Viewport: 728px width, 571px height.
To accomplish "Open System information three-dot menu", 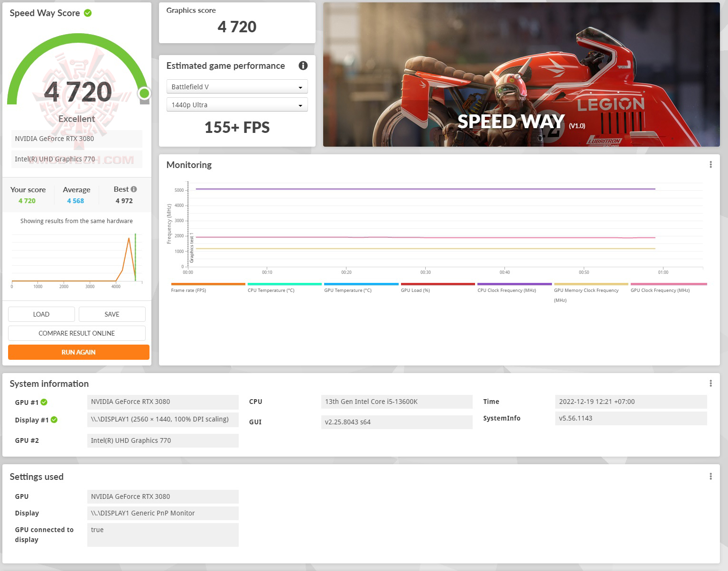I will [x=710, y=383].
